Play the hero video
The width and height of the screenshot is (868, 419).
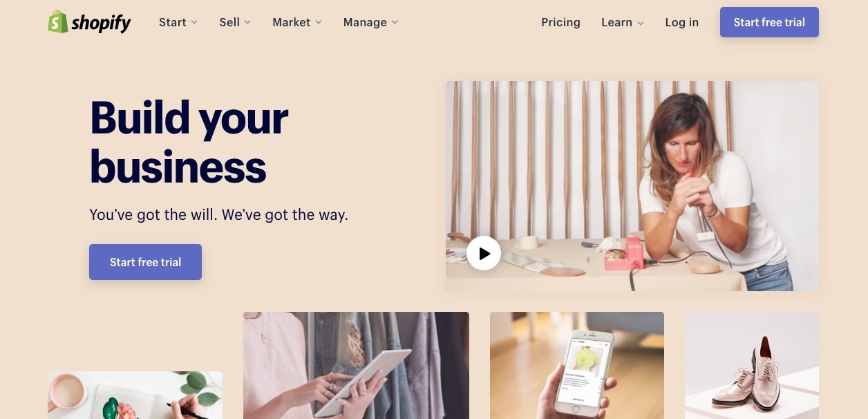484,254
